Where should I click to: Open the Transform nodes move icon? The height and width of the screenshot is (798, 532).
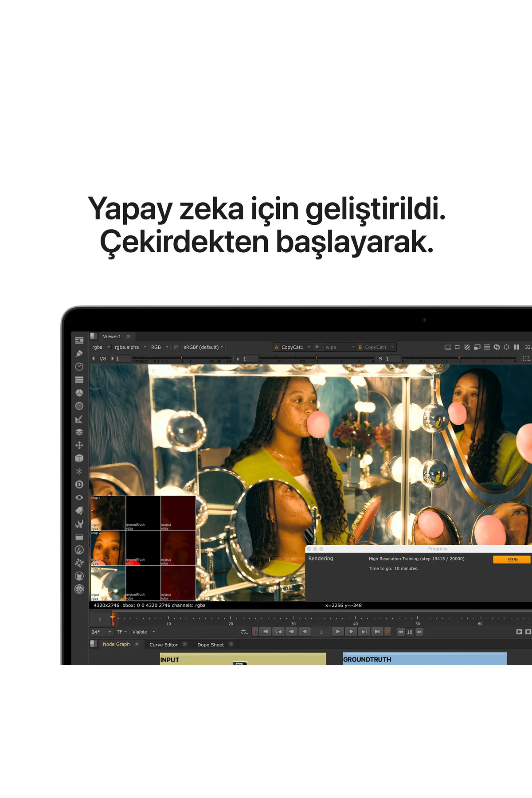79,445
